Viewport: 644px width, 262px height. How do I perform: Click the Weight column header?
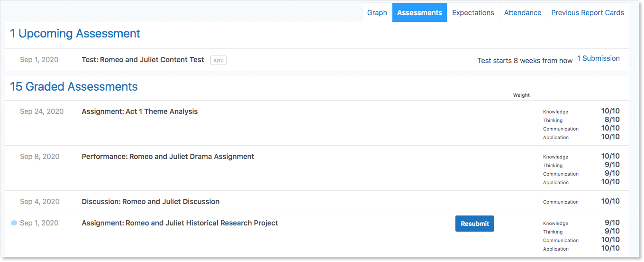[x=521, y=95]
